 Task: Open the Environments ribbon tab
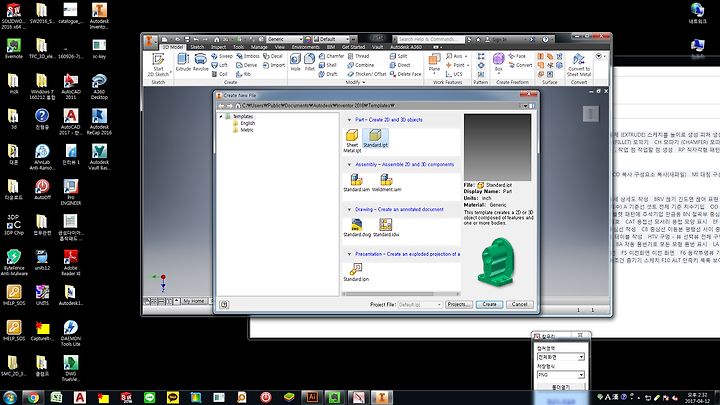point(305,47)
